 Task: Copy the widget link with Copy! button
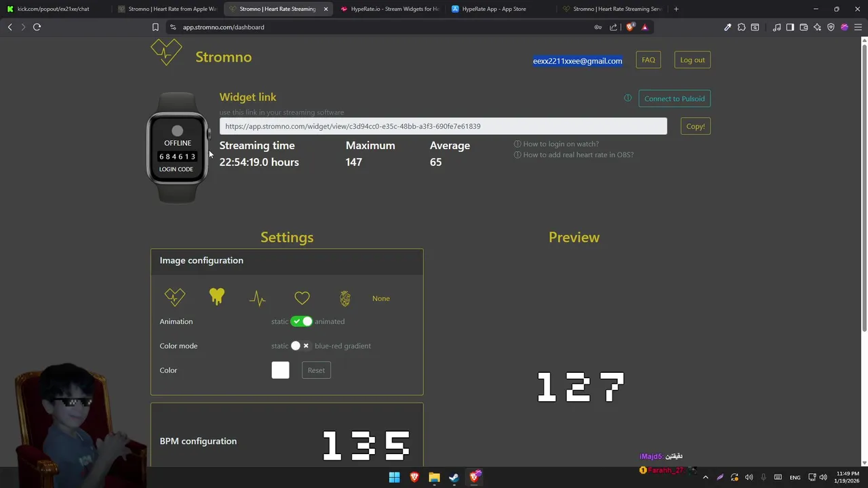pyautogui.click(x=695, y=126)
